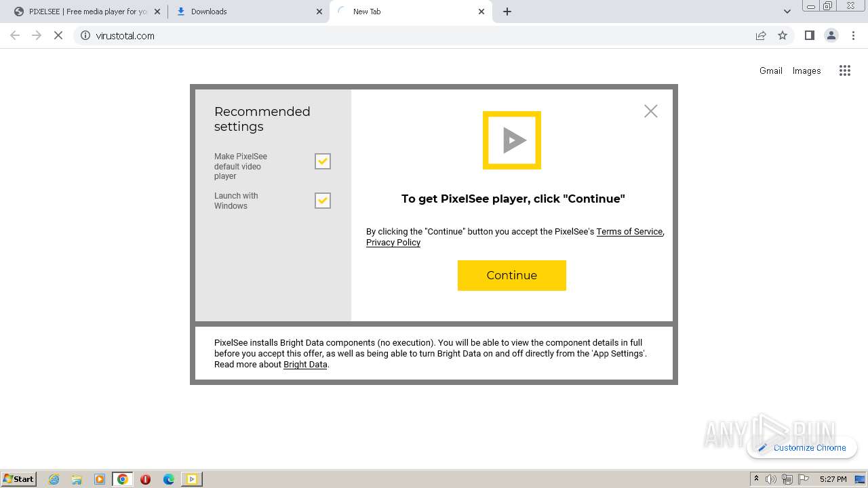Open the Chrome three-dot menu

click(x=853, y=36)
